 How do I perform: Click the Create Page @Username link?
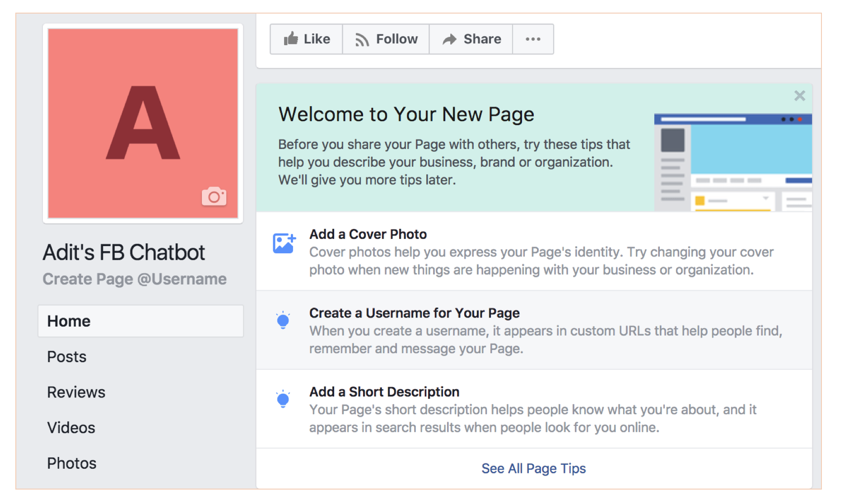tap(135, 279)
